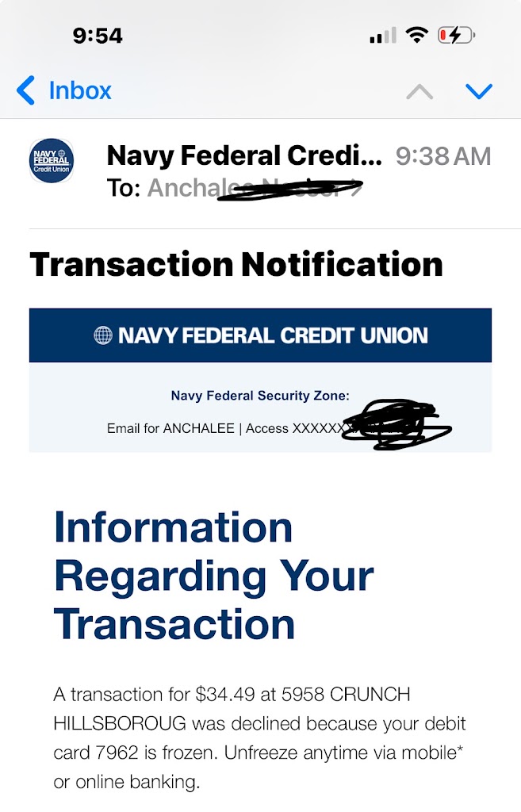
Task: Open sender name Navy Federal Credit details
Action: tap(244, 155)
